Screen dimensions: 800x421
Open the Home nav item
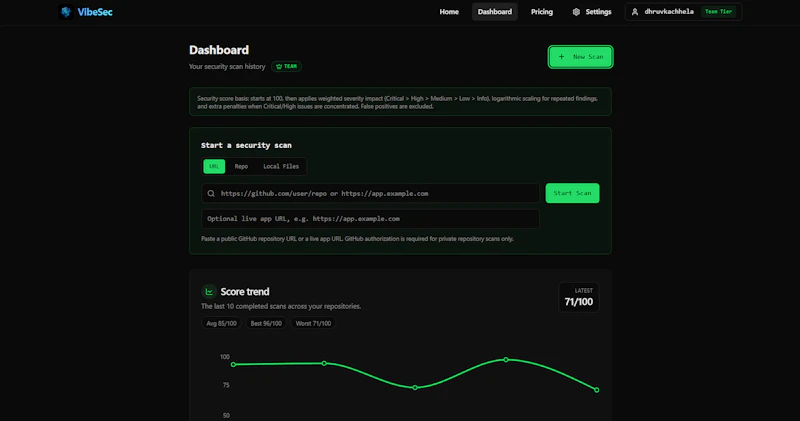pos(449,12)
